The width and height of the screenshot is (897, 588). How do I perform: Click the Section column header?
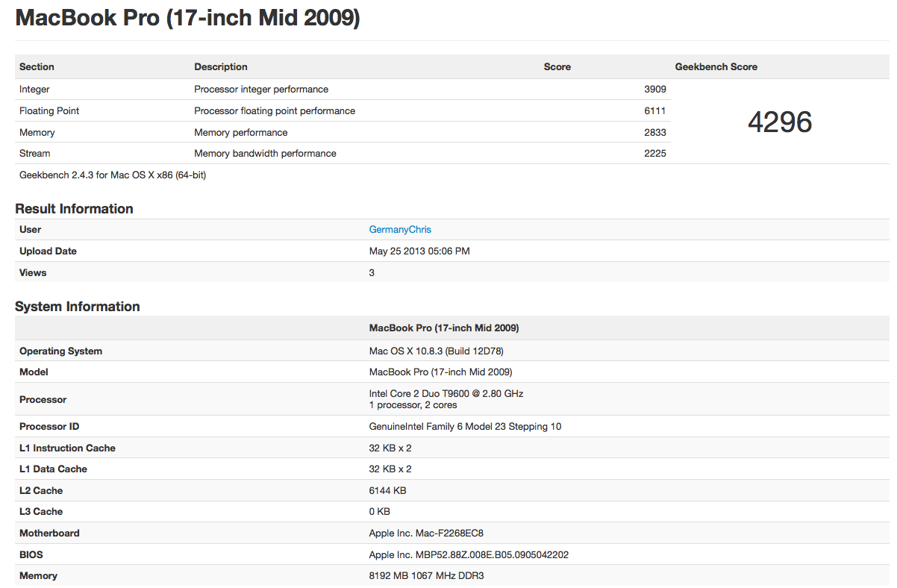[x=37, y=67]
